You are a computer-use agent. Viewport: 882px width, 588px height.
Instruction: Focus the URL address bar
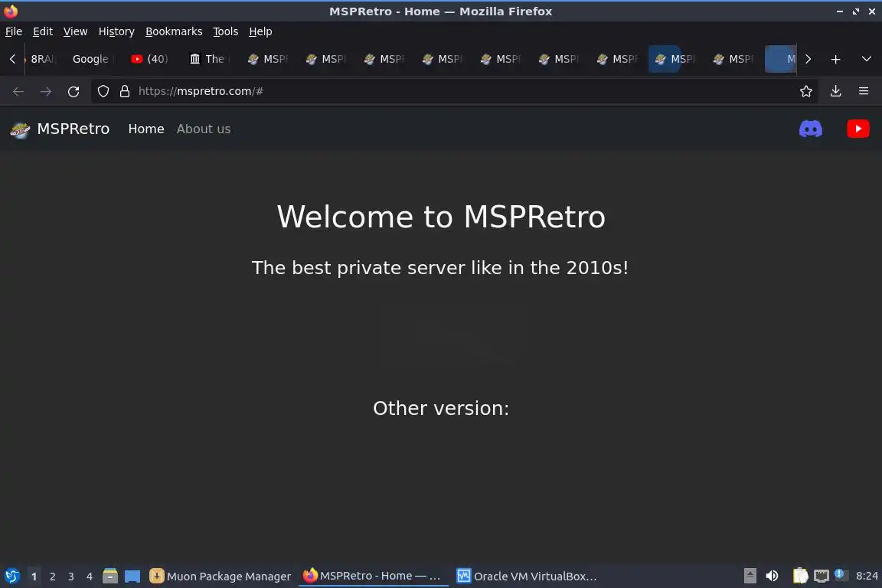point(454,91)
